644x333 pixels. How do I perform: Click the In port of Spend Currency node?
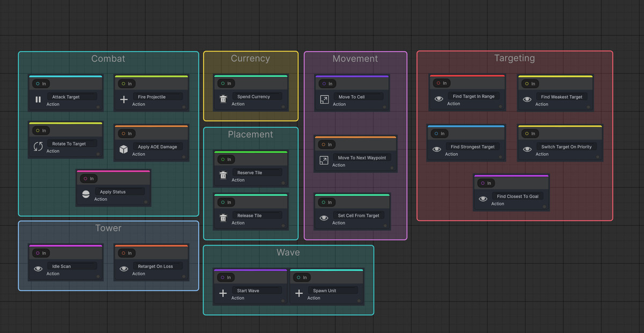pyautogui.click(x=225, y=83)
